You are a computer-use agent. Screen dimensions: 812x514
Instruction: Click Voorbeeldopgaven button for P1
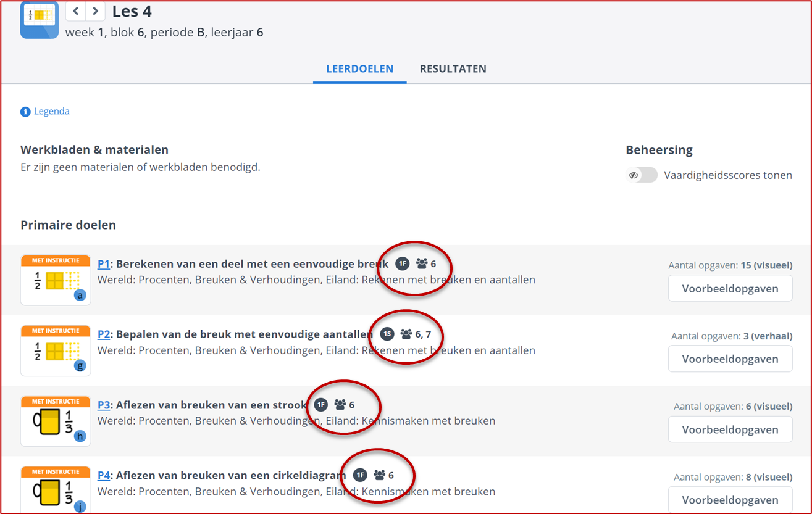[730, 289]
